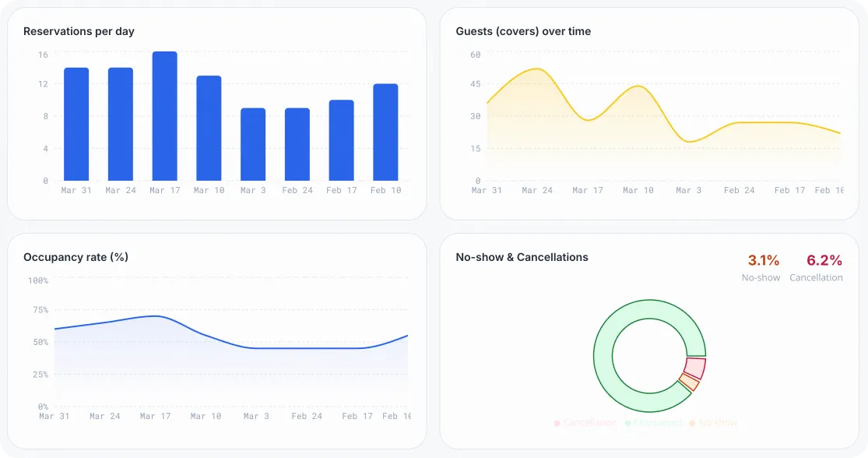Click the orange No-show donut segment
The width and height of the screenshot is (868, 458).
[x=689, y=382]
